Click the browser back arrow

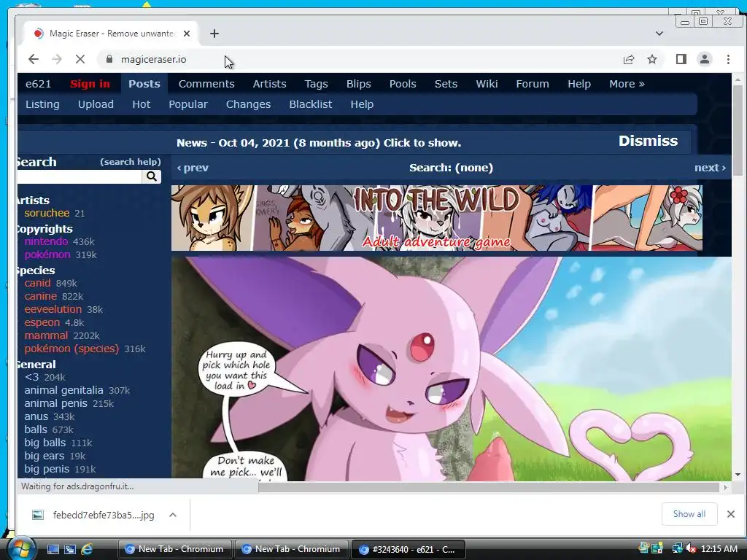[33, 59]
